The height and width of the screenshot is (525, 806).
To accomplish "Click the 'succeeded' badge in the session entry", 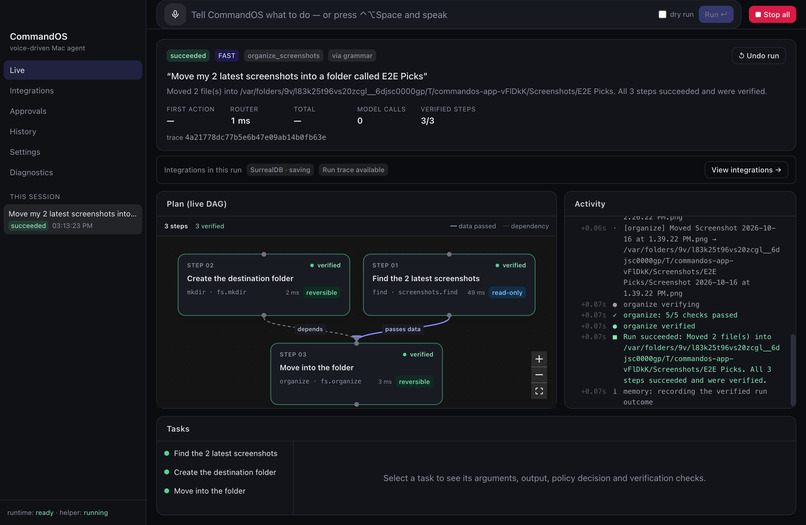I will (28, 226).
